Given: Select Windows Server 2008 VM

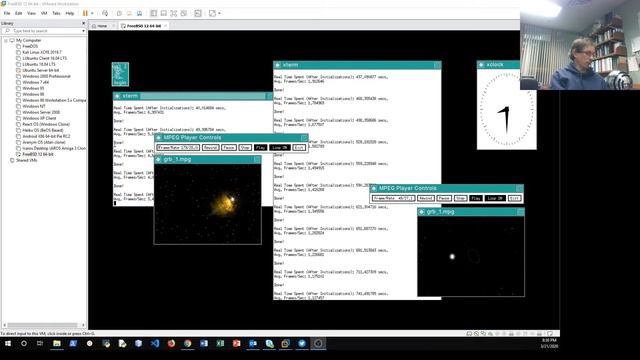Looking at the screenshot, I should pos(41,112).
